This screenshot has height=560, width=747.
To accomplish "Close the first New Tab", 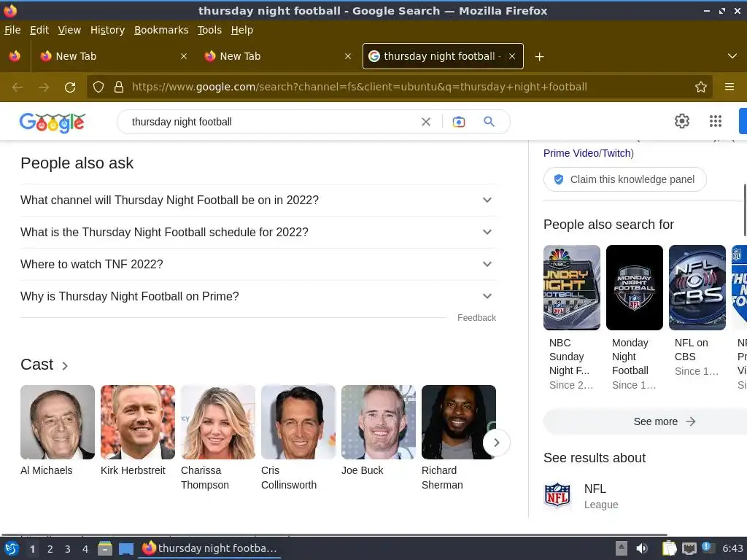I will click(184, 56).
